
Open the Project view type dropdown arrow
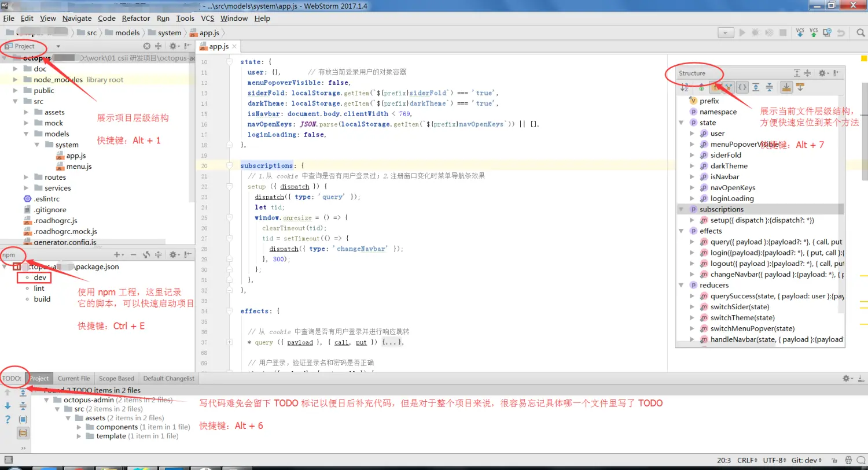(x=58, y=46)
